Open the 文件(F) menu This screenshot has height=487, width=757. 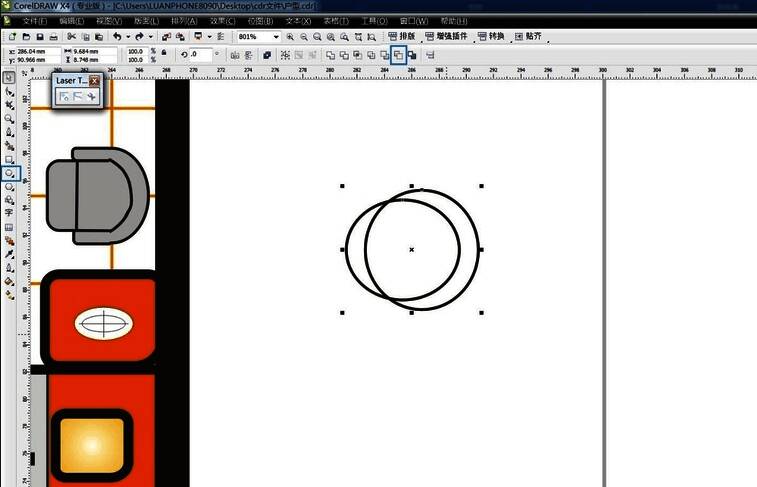[34, 20]
